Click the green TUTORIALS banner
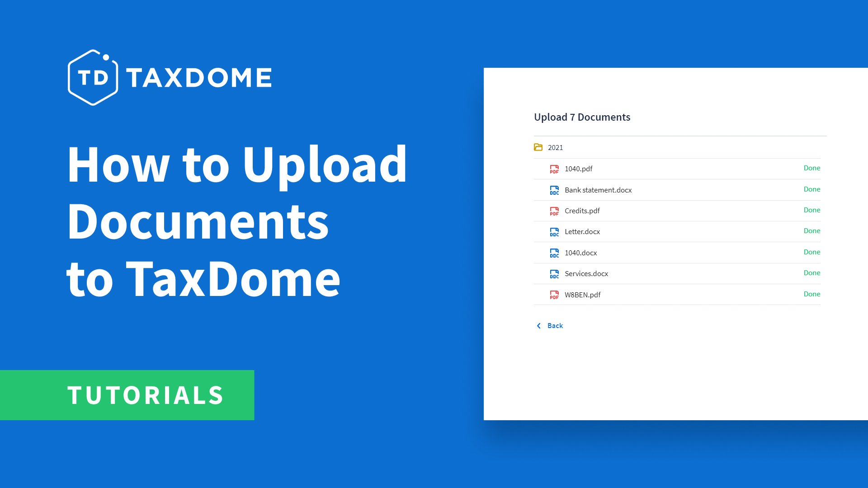This screenshot has height=488, width=868. click(127, 395)
